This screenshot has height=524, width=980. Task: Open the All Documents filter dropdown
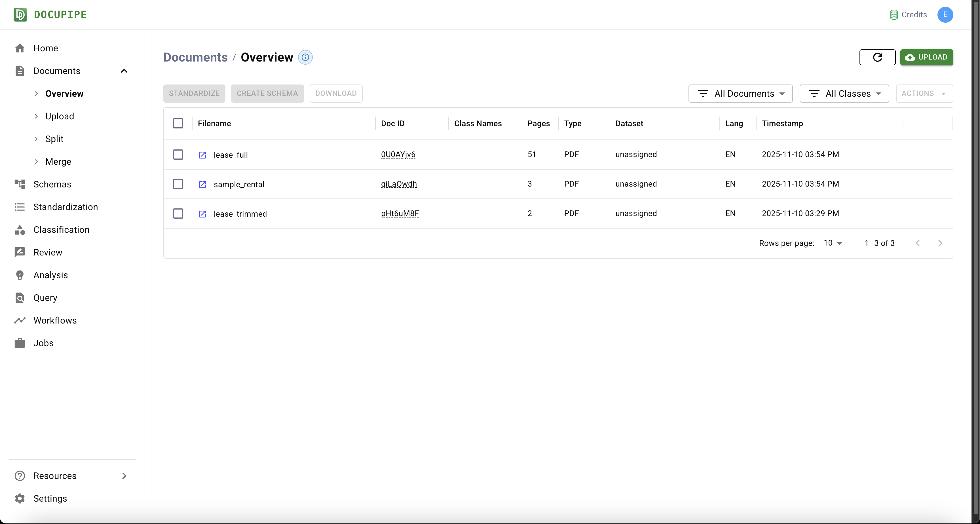coord(740,94)
